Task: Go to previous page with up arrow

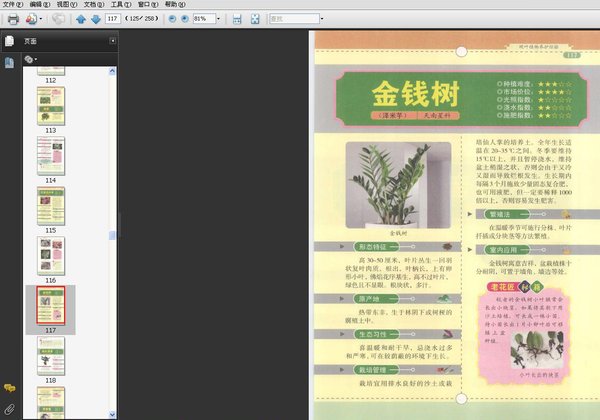Action: pyautogui.click(x=80, y=19)
